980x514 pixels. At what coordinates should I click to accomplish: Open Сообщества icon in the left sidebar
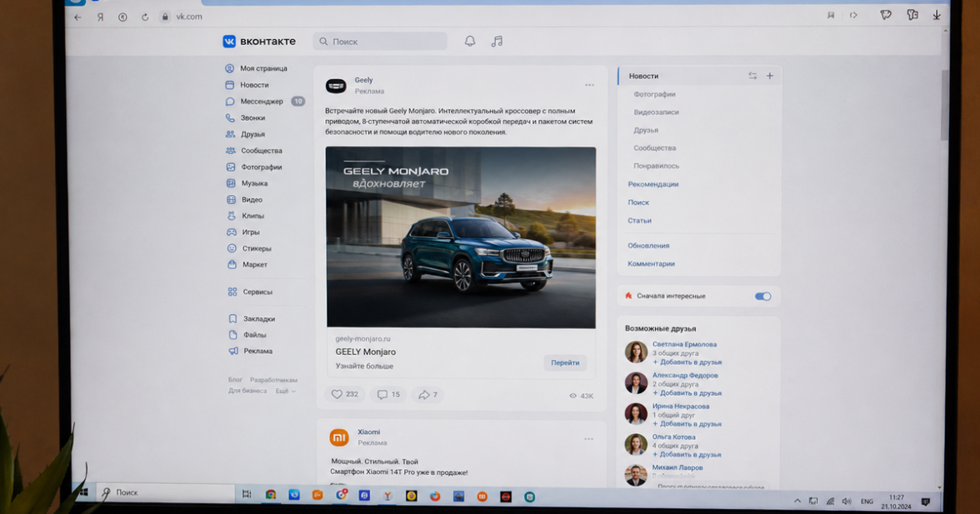click(x=231, y=151)
